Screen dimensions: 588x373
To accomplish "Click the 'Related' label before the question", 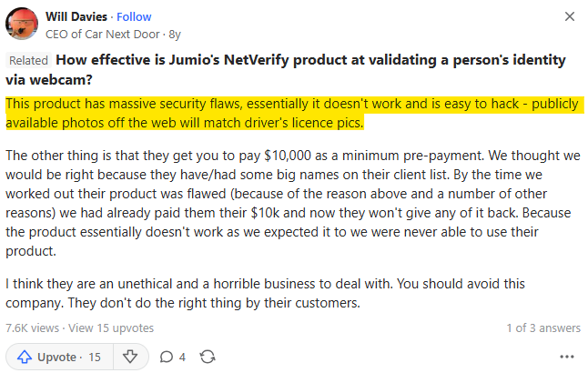I will point(29,60).
